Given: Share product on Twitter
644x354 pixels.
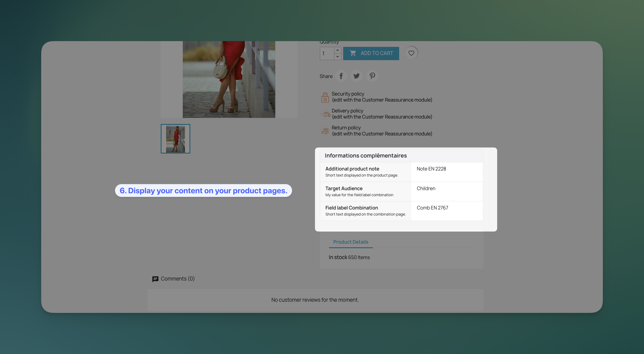Looking at the screenshot, I should point(356,76).
